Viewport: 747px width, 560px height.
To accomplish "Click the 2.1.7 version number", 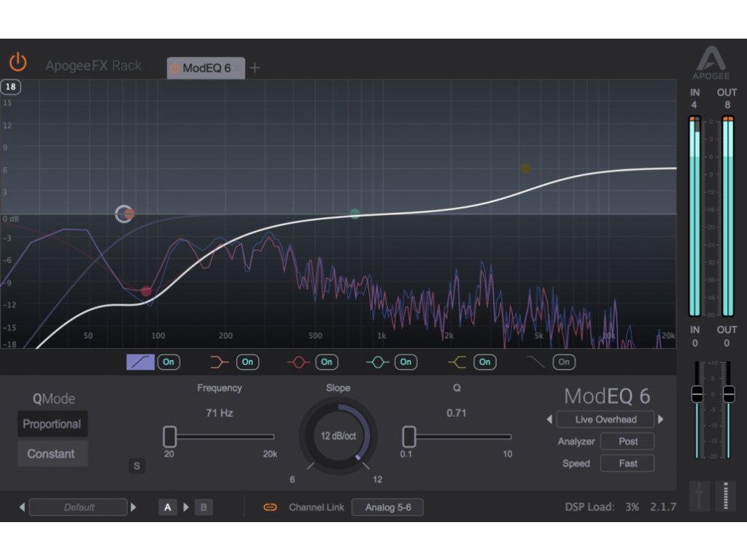I will (663, 507).
